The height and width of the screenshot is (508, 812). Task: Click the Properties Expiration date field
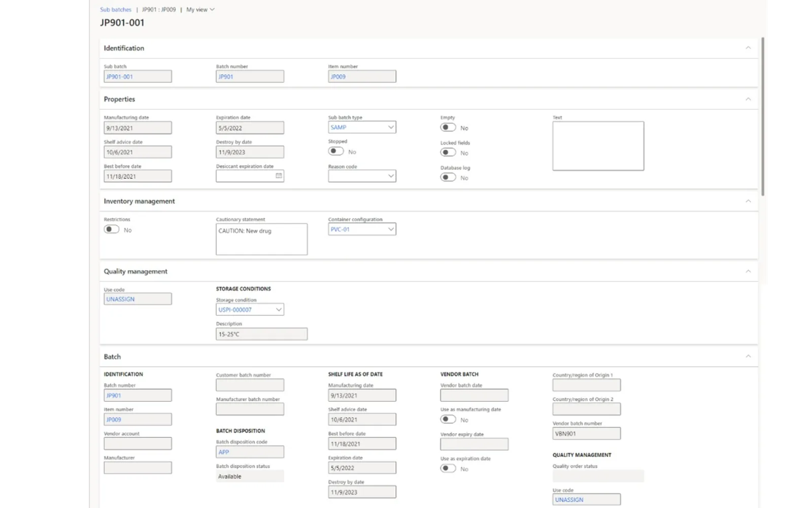click(250, 128)
